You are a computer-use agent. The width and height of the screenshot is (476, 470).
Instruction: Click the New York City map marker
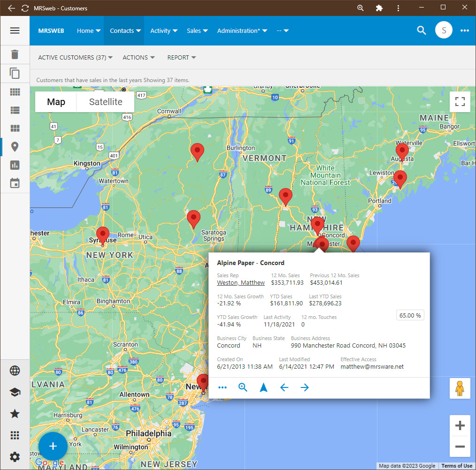pyautogui.click(x=202, y=383)
